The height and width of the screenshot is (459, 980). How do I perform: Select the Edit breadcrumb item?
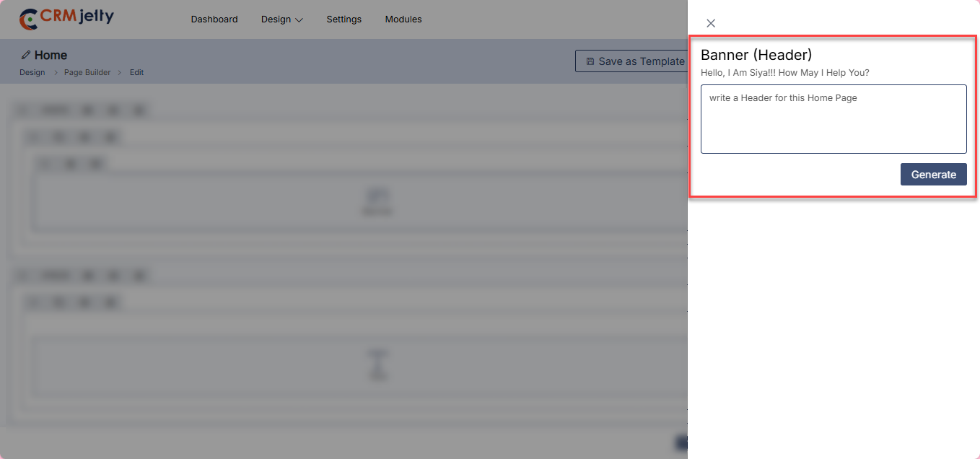tap(137, 72)
